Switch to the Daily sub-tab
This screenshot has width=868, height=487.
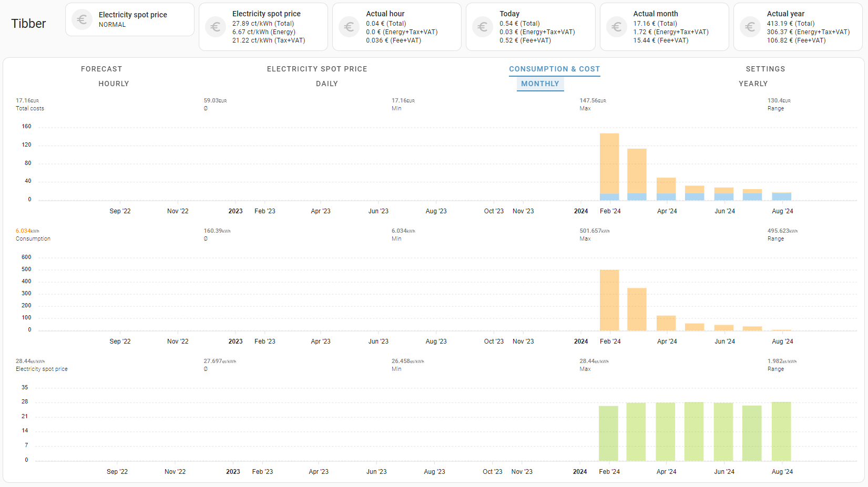pyautogui.click(x=327, y=84)
